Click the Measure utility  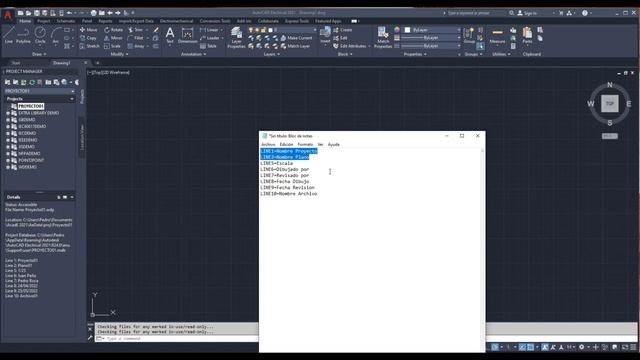(x=497, y=35)
